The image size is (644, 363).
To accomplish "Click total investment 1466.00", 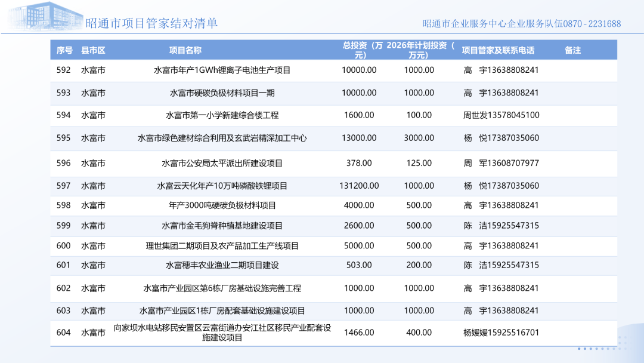I will pyautogui.click(x=359, y=333).
